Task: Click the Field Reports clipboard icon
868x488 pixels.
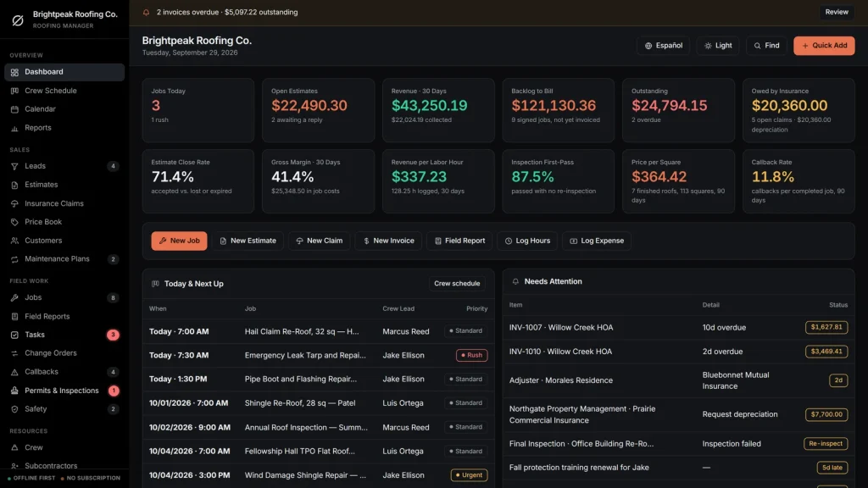Action: 14,317
